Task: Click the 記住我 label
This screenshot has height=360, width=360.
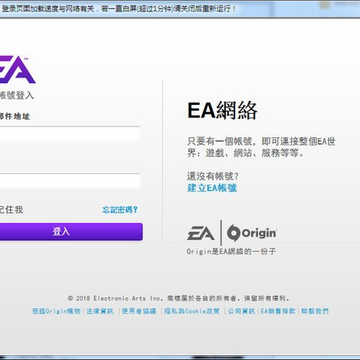Action: 11,210
